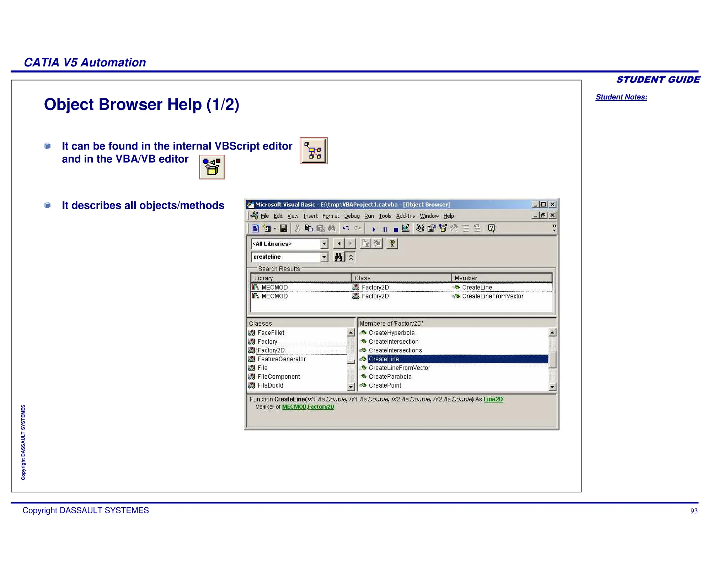Screen dimensions: 728x562
Task: Click inside the createline search field
Action: pos(286,257)
